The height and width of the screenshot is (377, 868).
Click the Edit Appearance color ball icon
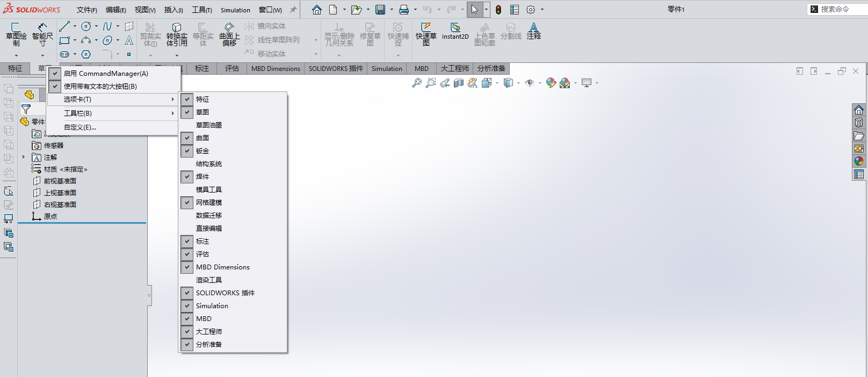tap(551, 83)
